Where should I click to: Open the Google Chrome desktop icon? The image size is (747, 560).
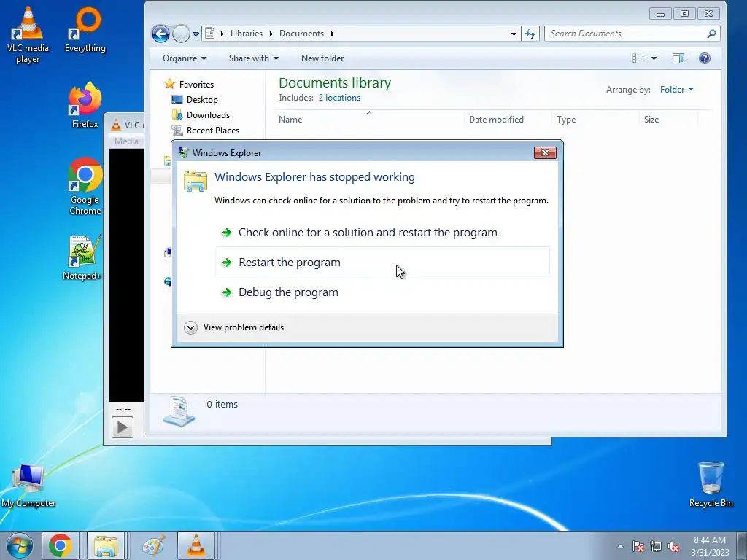tap(85, 186)
